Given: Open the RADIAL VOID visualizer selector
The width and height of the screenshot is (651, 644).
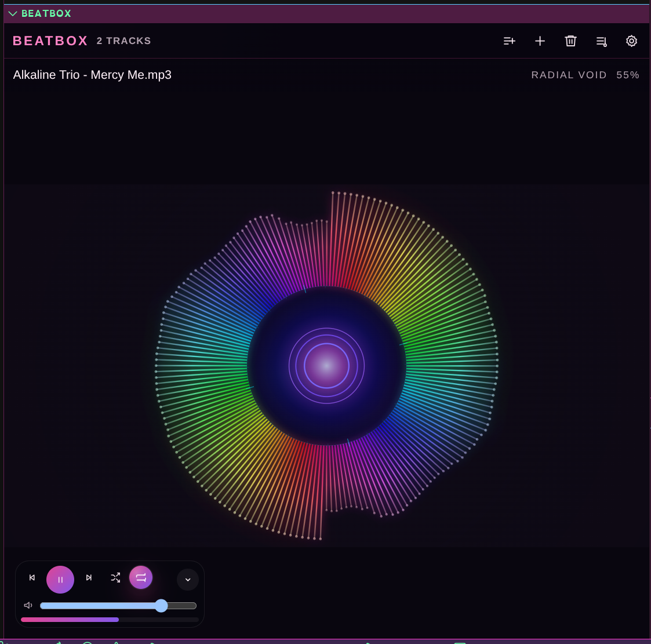Looking at the screenshot, I should tap(569, 75).
